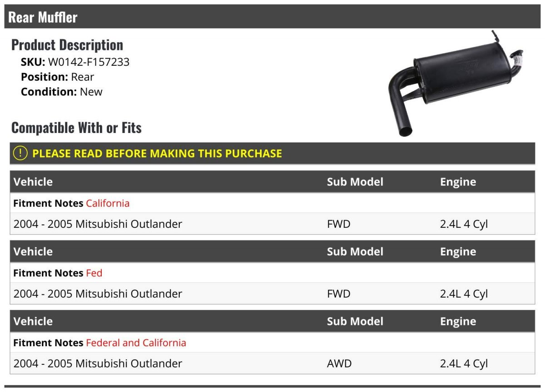Click the first table's Vehicle column header

click(x=33, y=182)
